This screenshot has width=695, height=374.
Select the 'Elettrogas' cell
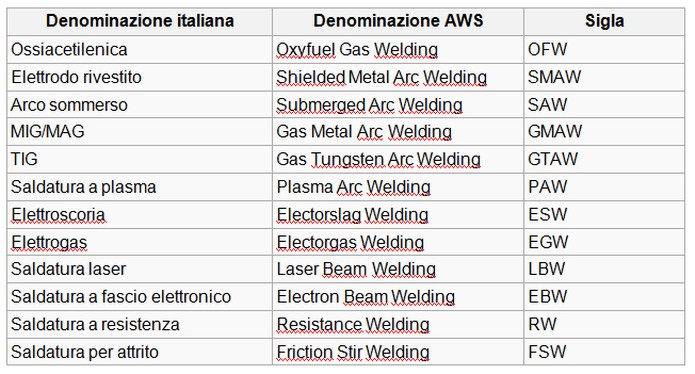(140, 242)
